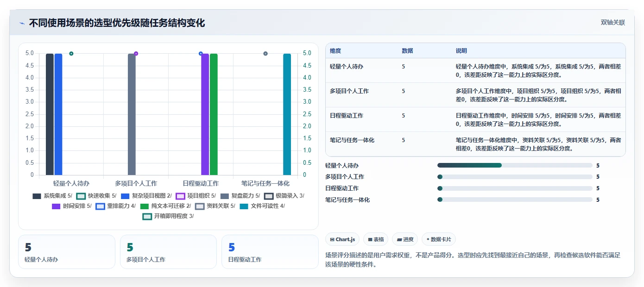Toggle the 资料关联 5/ legend entry

215,206
